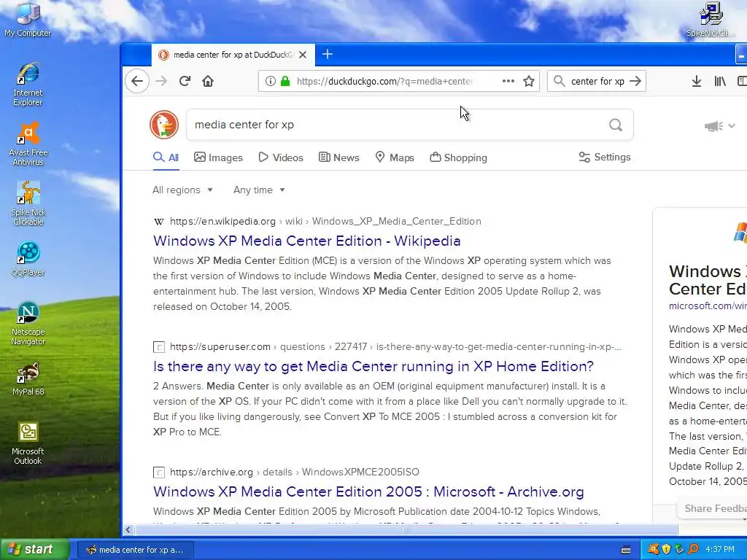Click horizontal scrollbar left arrow
Image resolution: width=747 pixels, height=560 pixels.
click(128, 529)
